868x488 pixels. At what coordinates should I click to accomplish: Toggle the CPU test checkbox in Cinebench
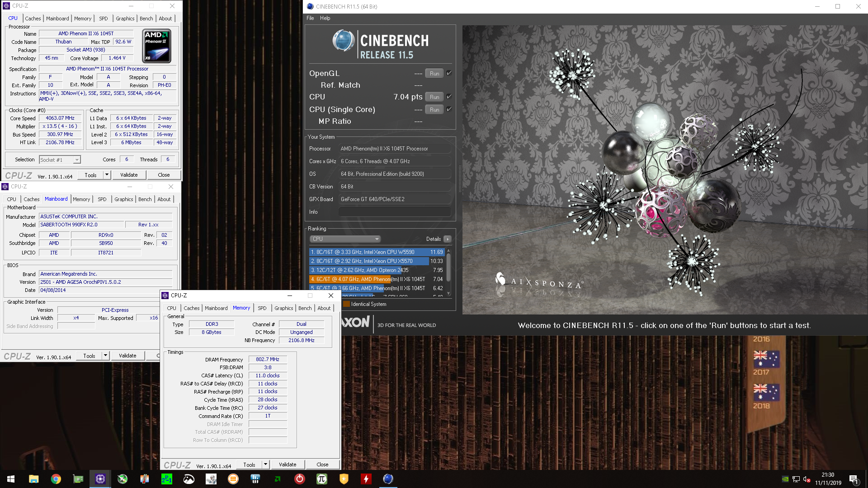(x=449, y=97)
